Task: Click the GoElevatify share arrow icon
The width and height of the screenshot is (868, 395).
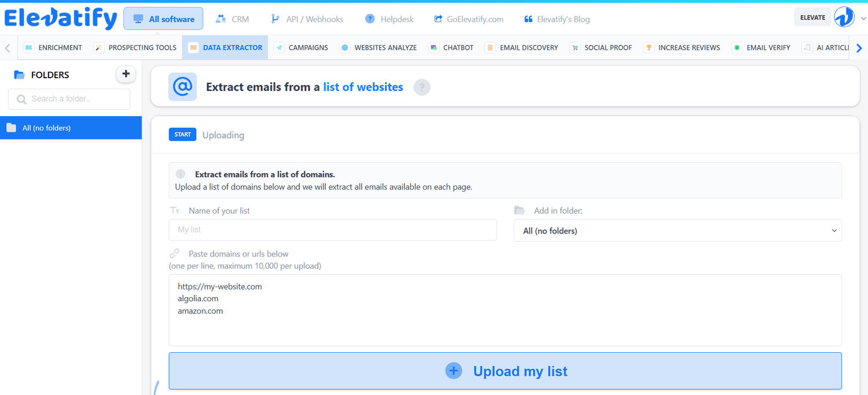Action: pyautogui.click(x=439, y=19)
